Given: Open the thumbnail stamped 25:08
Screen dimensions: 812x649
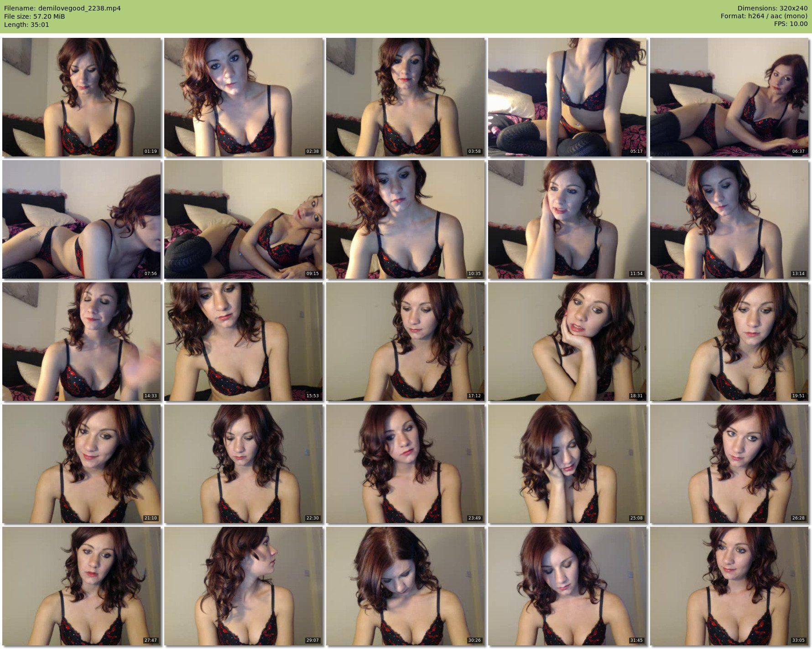Looking at the screenshot, I should pyautogui.click(x=567, y=464).
